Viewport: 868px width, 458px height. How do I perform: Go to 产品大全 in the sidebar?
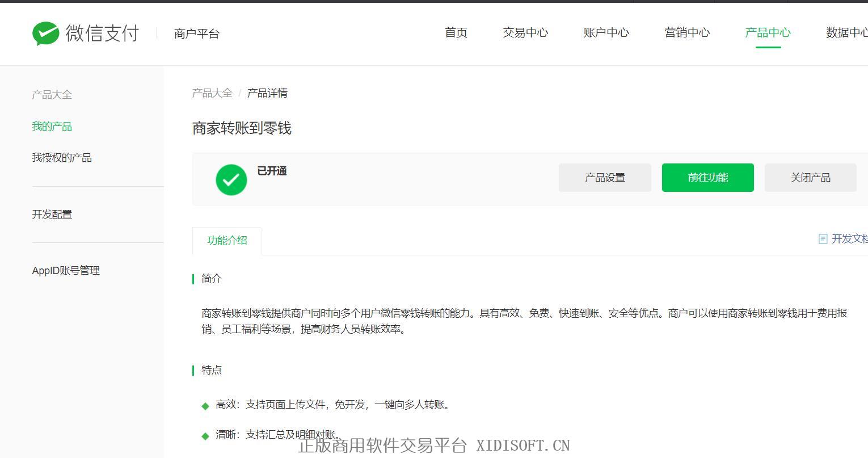pos(52,95)
